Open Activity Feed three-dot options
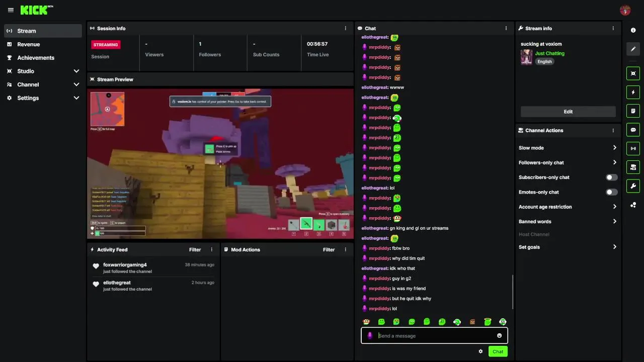Viewport: 644px width, 362px height. click(211, 250)
